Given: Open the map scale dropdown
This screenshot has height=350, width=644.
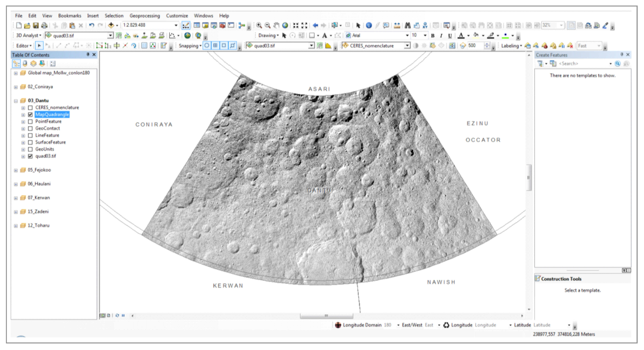Looking at the screenshot, I should pyautogui.click(x=176, y=25).
